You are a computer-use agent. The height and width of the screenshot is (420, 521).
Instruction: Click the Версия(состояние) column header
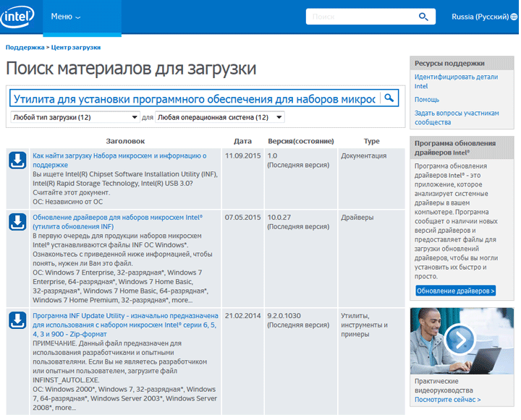click(301, 141)
